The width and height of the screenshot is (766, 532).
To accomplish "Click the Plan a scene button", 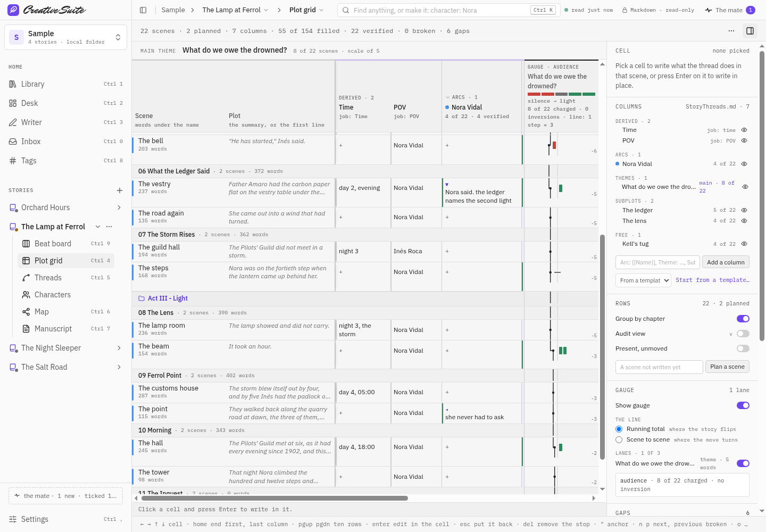I will (x=727, y=367).
